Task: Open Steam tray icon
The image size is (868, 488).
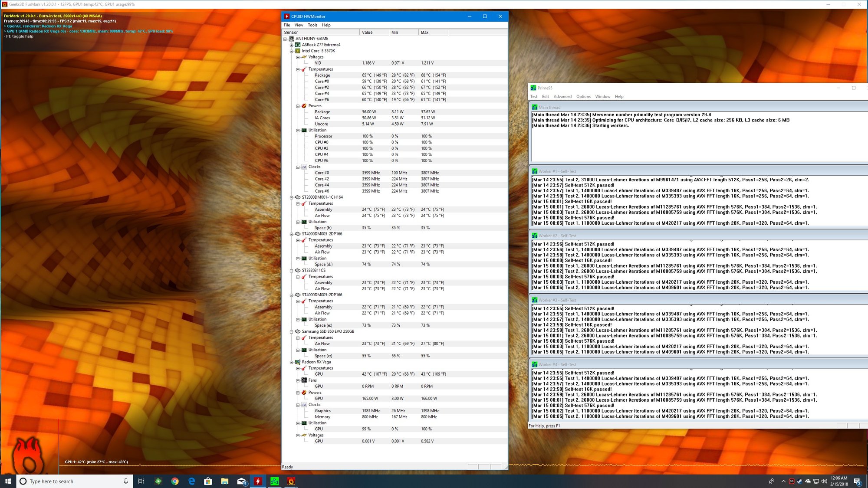Action: click(x=799, y=481)
